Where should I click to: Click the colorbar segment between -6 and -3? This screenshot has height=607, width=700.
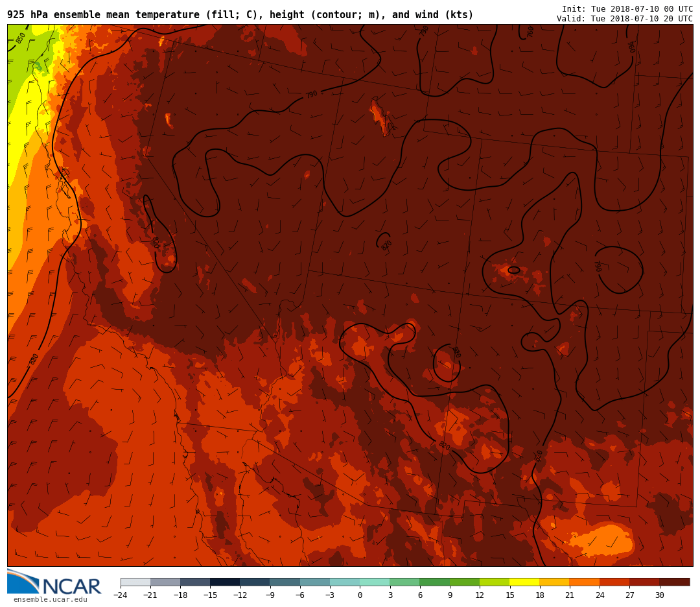(x=315, y=582)
